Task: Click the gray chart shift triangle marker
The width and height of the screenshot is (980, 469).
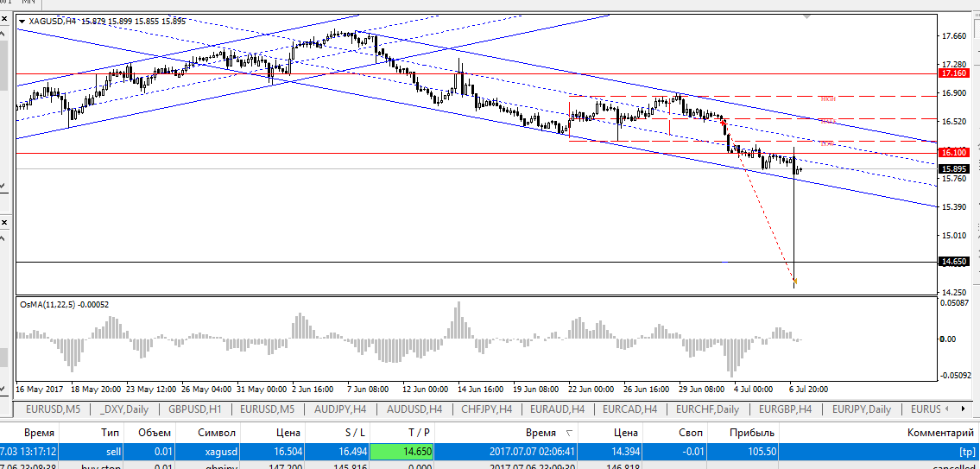Action: 807,17
